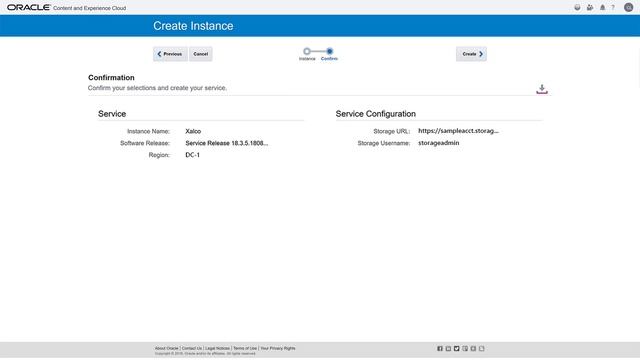Open the users icon in the header
The width and height of the screenshot is (640, 360).
coord(590,7)
